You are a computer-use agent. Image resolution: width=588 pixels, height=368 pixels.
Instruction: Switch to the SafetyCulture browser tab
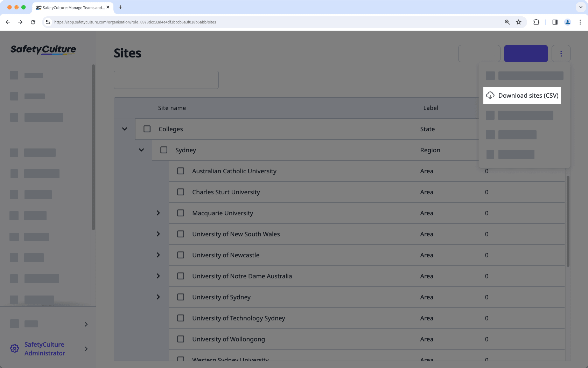click(70, 7)
